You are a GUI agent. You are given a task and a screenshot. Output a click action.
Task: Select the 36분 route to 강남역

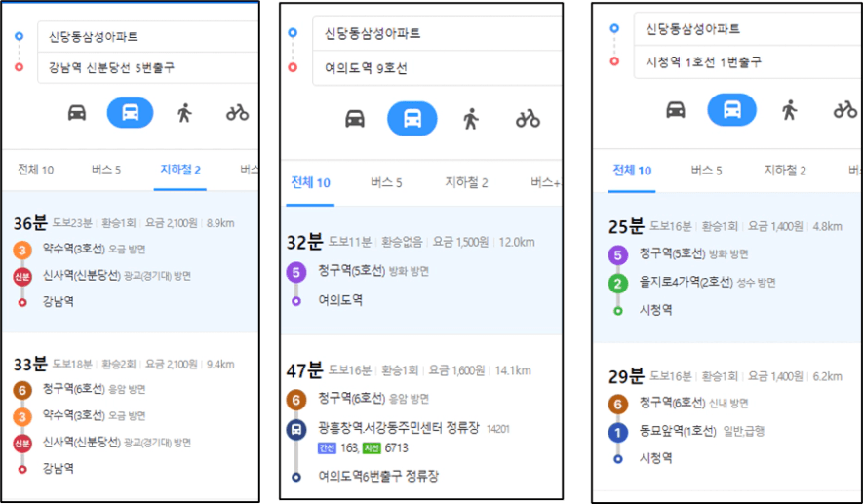[131, 262]
